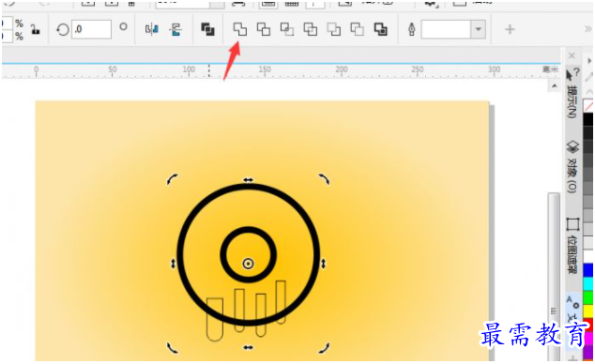Click the top-left rotation handle of selection

173,179
